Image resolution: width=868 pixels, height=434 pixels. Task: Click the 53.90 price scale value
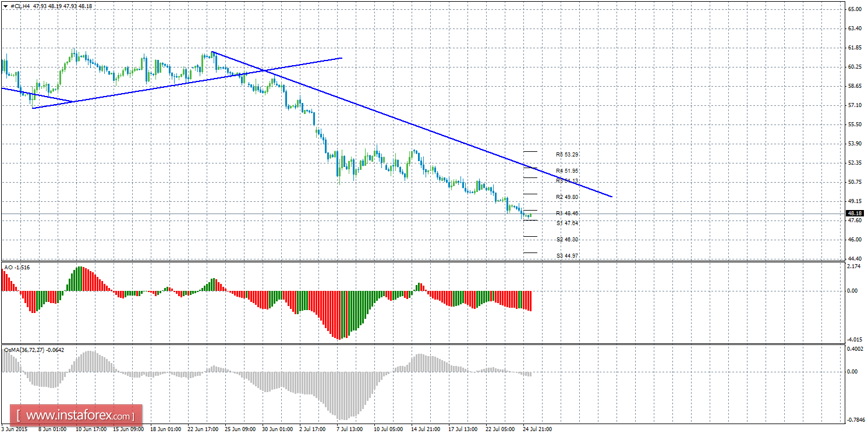[855, 144]
